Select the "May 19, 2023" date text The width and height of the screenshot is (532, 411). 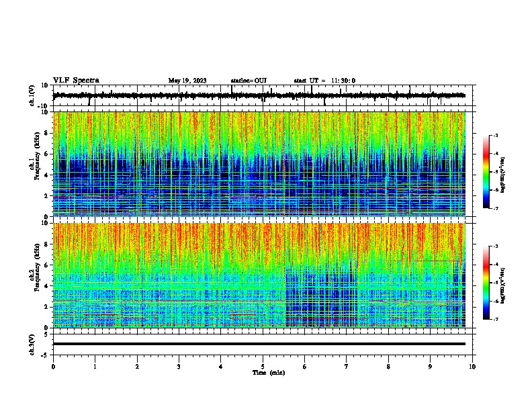(187, 81)
